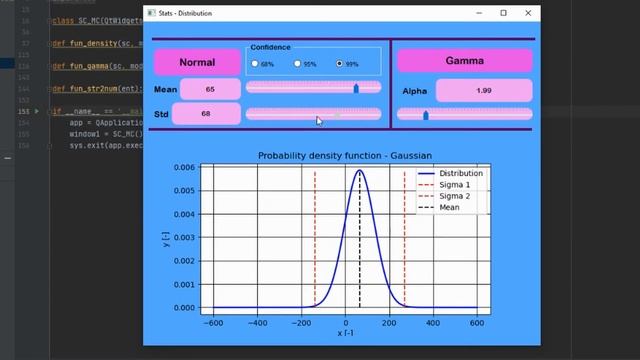Click the Std value input field
Image resolution: width=640 pixels, height=360 pixels.
(206, 113)
